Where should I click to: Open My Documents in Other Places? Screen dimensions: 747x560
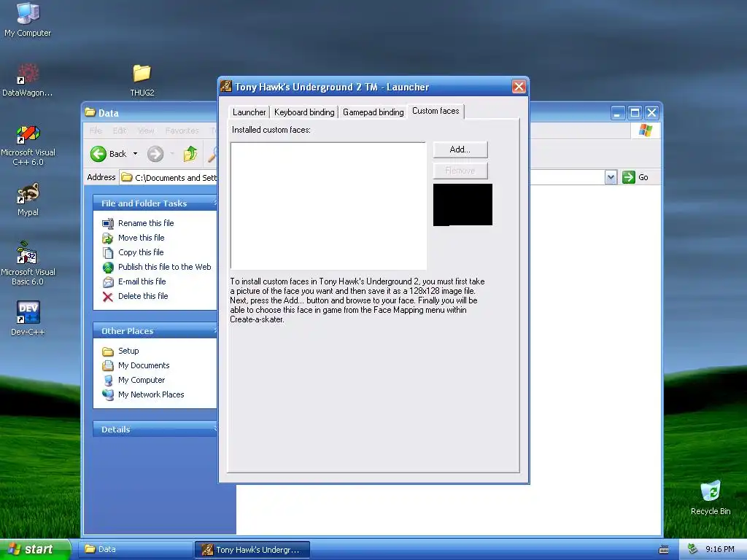pyautogui.click(x=144, y=365)
